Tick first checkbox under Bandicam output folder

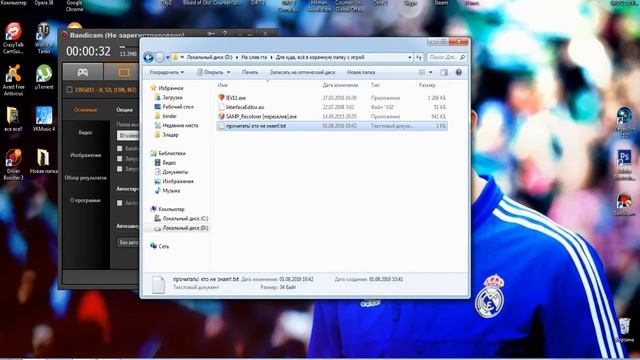tap(120, 148)
